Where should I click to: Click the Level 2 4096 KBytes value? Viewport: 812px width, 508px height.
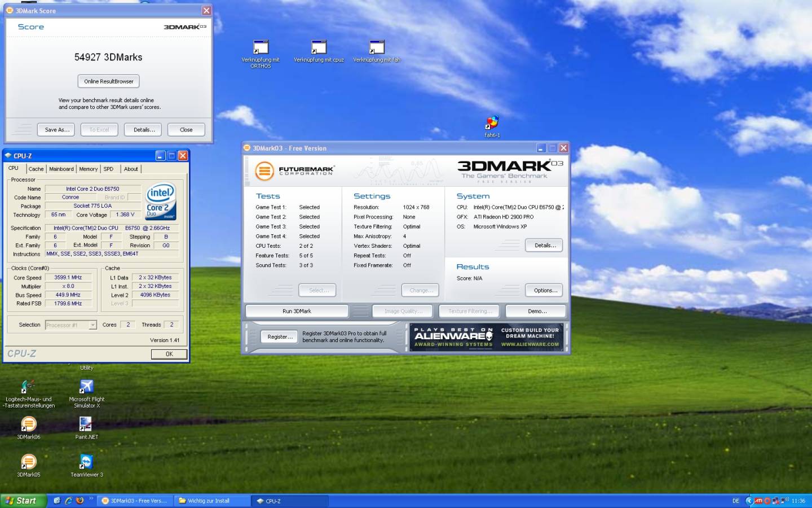[155, 295]
